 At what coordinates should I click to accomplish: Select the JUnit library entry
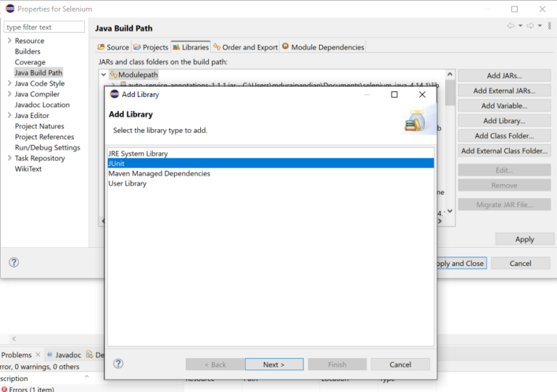point(271,163)
